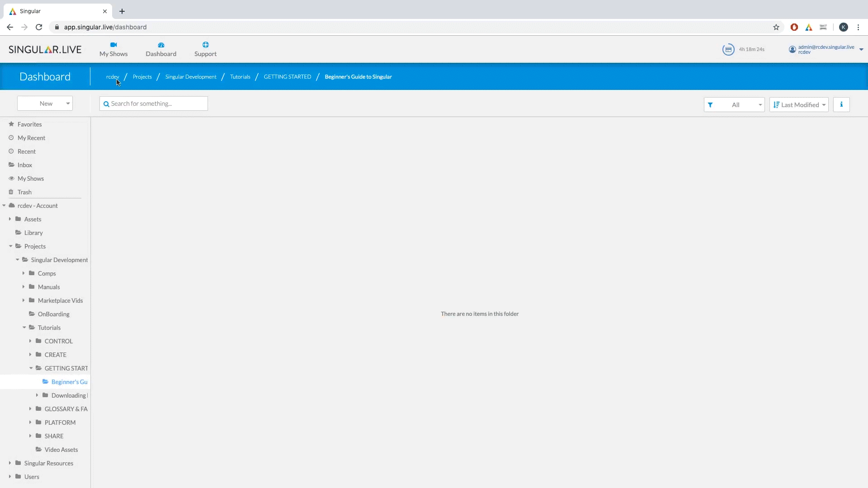Click the search magnifier icon
This screenshot has height=488, width=868.
click(x=106, y=104)
